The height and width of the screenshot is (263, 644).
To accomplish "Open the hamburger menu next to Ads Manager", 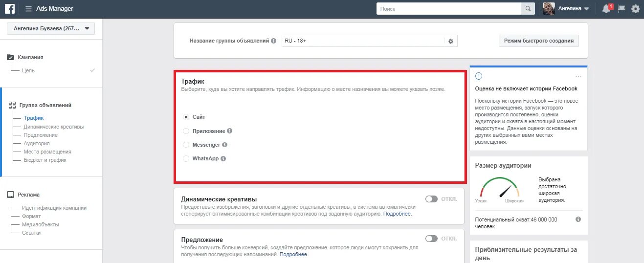I will tap(28, 9).
